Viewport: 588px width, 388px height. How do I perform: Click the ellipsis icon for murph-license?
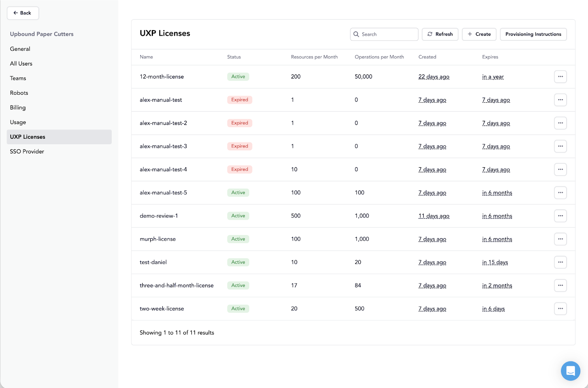(560, 239)
